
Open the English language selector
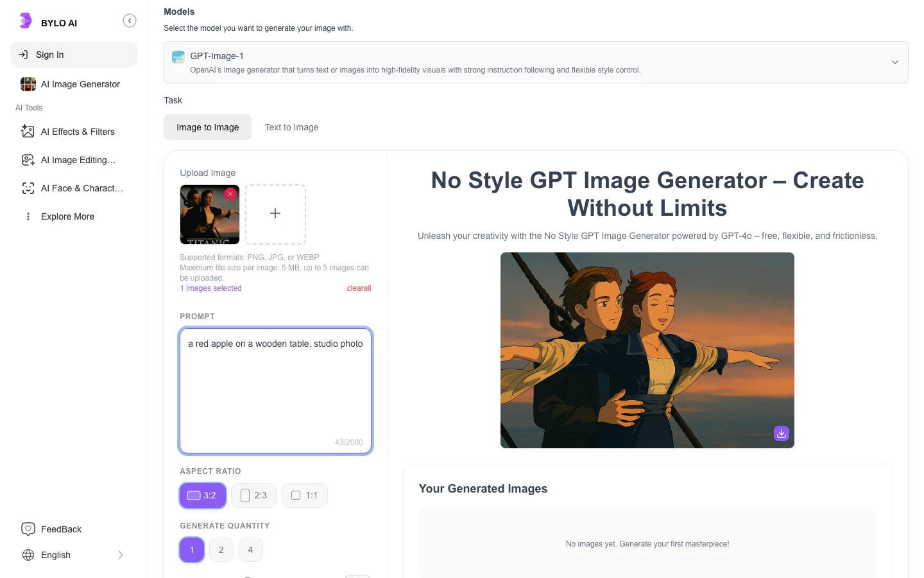[74, 555]
